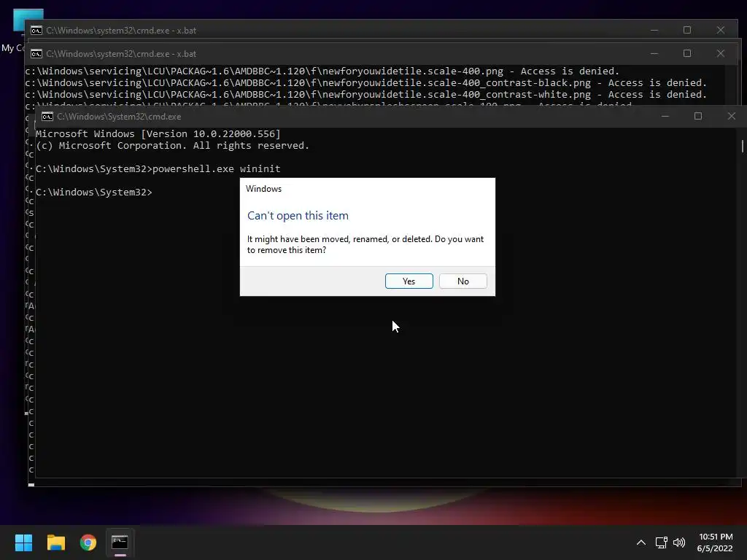Click the 'Microsoft Windows [Version 10.0.22000.556]' line
747x560 pixels.
158,134
